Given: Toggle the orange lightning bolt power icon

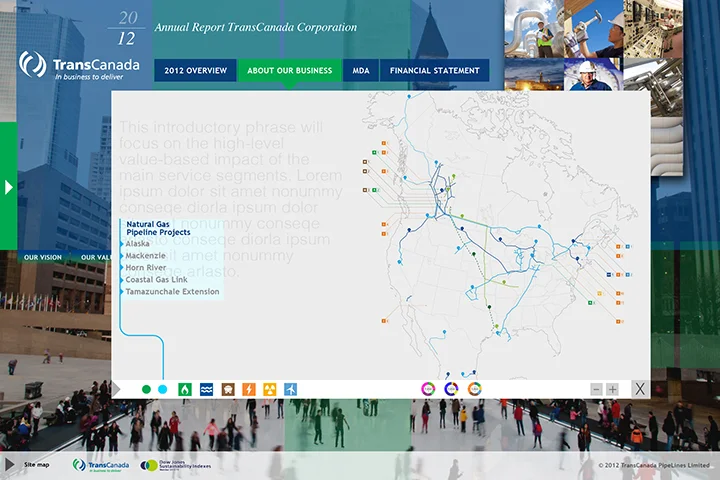Looking at the screenshot, I should [249, 390].
